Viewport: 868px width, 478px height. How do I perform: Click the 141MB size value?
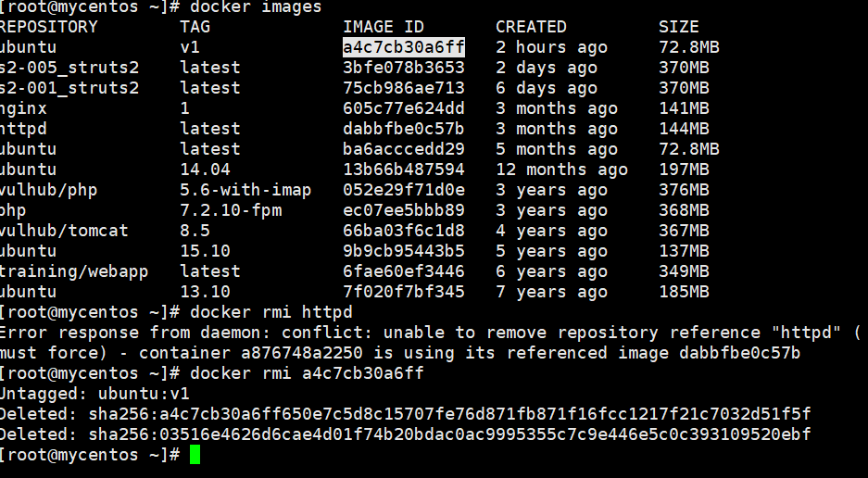(x=684, y=108)
